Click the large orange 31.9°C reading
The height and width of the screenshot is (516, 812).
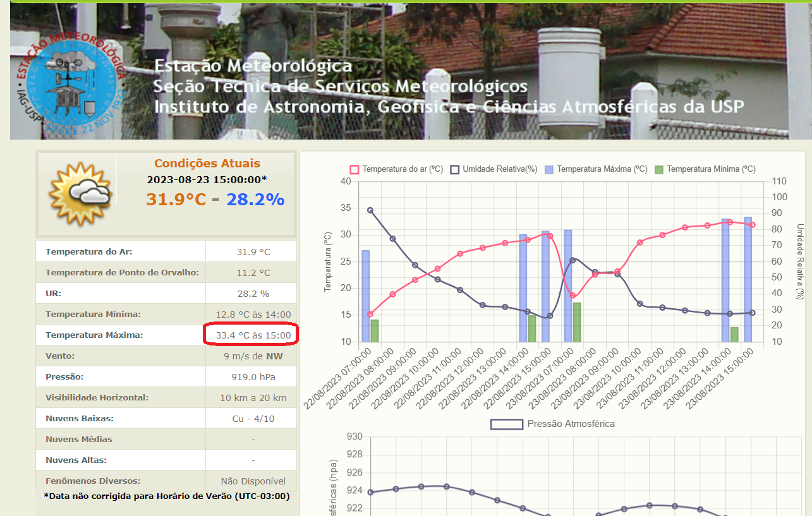pyautogui.click(x=176, y=200)
